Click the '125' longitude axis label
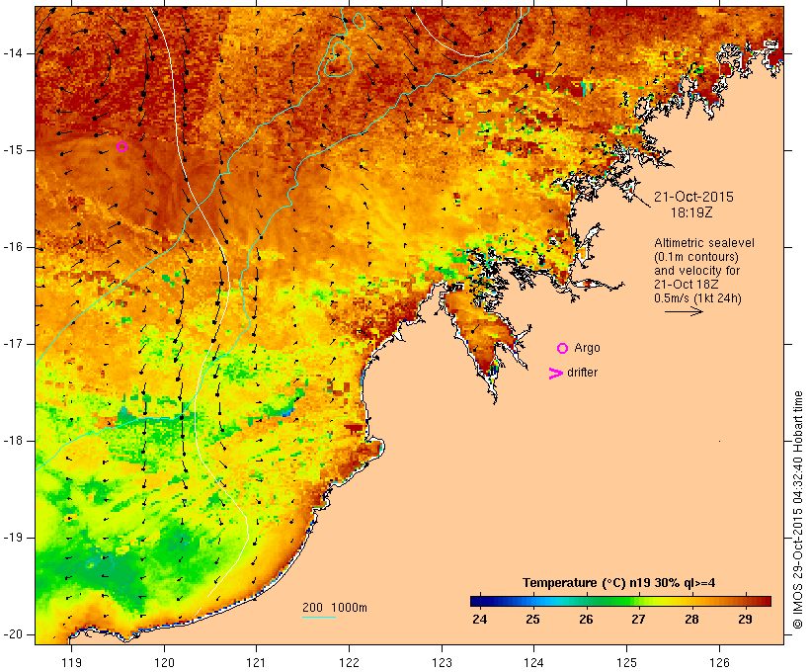This screenshot has height=672, width=810. click(627, 662)
